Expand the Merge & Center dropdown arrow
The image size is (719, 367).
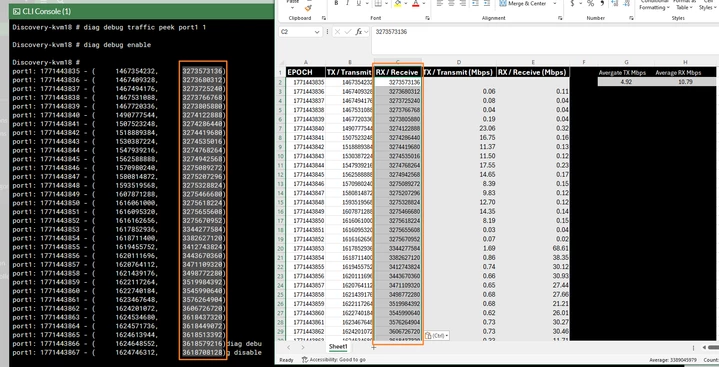point(555,4)
